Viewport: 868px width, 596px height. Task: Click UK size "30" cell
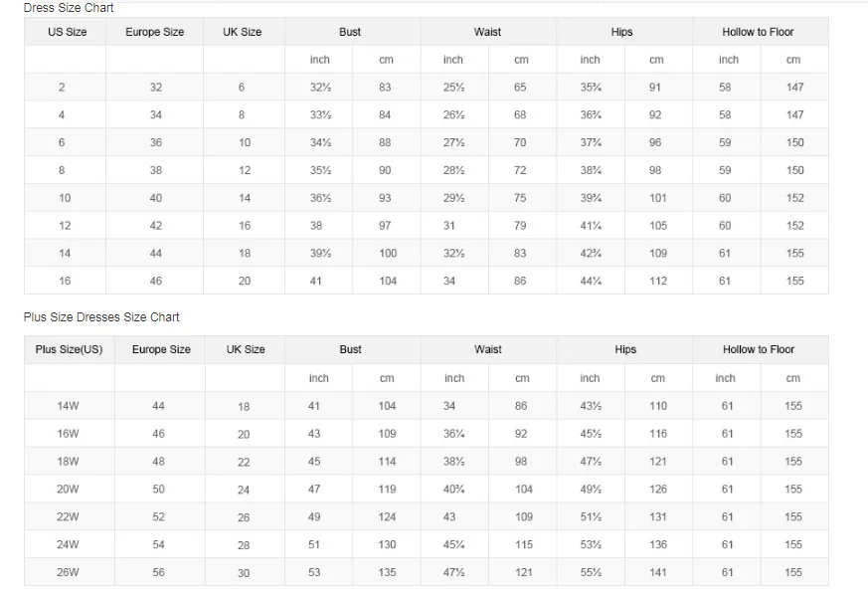245,573
